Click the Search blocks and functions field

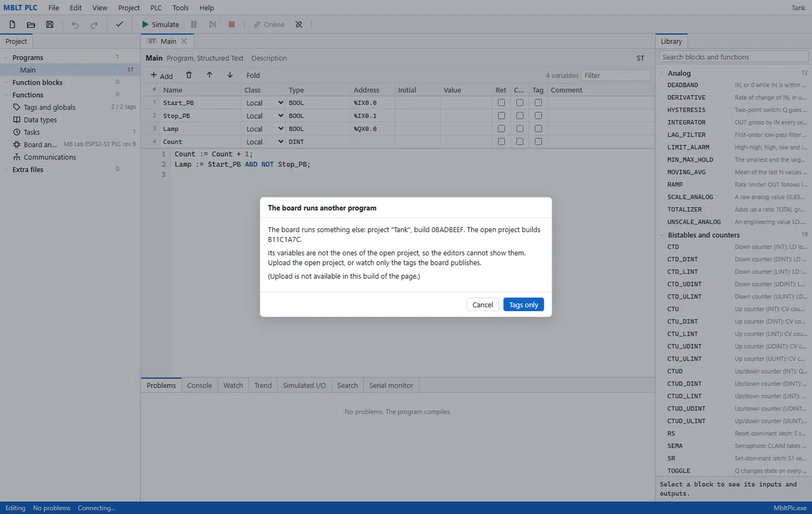(x=733, y=57)
